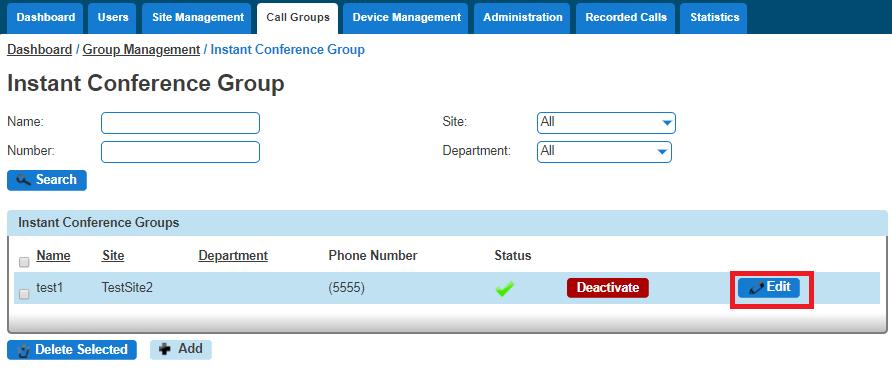This screenshot has height=379, width=892.
Task: Open the Administration tab
Action: pyautogui.click(x=522, y=18)
